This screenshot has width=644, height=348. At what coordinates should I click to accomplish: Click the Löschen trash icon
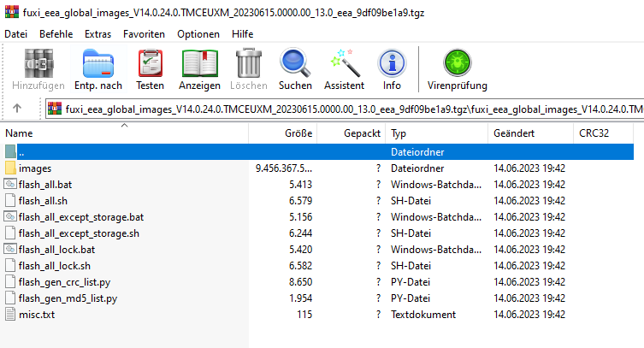coord(248,68)
